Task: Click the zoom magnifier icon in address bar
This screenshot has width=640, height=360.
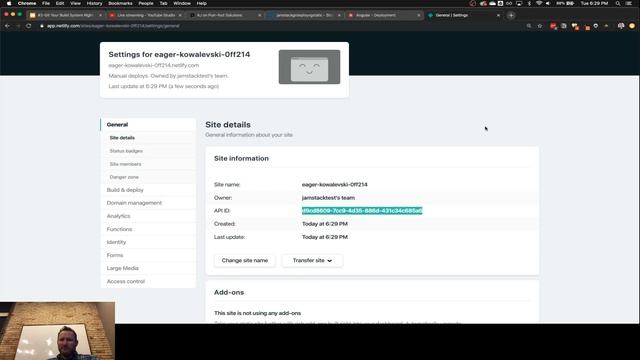Action: (x=529, y=26)
